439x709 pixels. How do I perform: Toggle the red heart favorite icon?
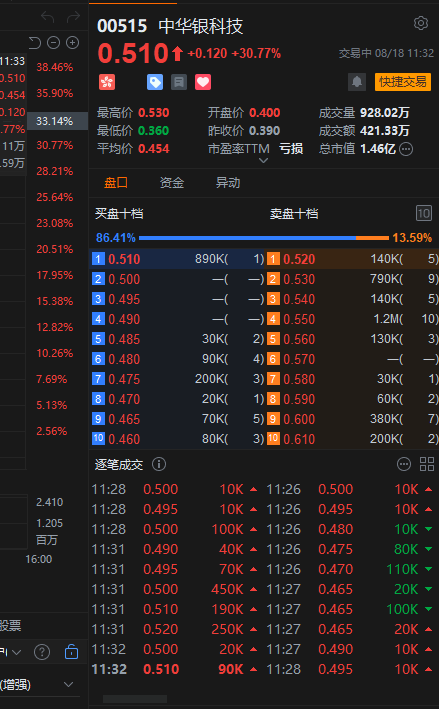point(203,82)
